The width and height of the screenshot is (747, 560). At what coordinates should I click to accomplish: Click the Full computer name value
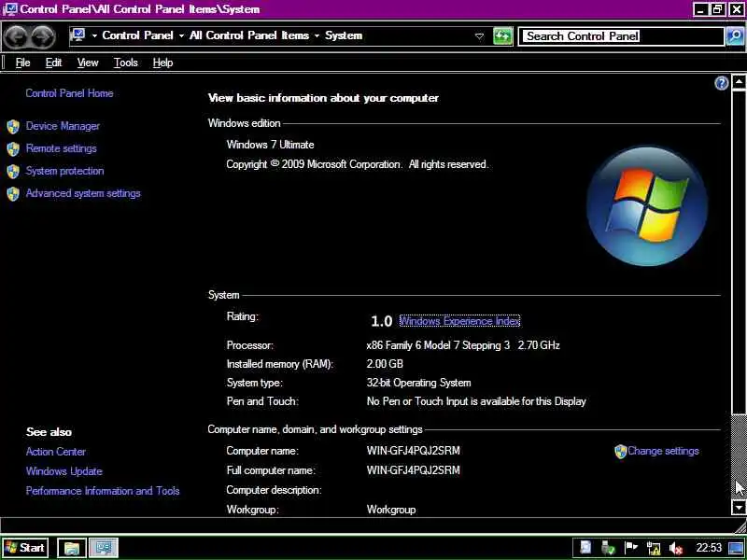pyautogui.click(x=414, y=470)
